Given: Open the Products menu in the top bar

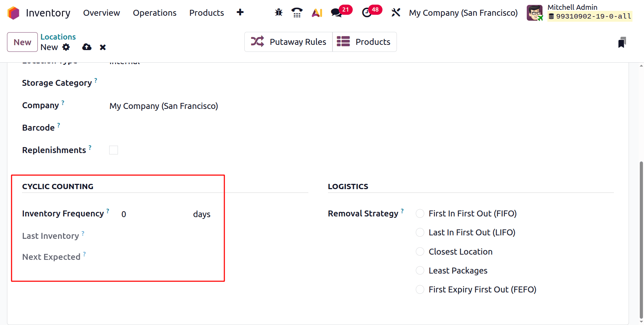Looking at the screenshot, I should tap(206, 13).
